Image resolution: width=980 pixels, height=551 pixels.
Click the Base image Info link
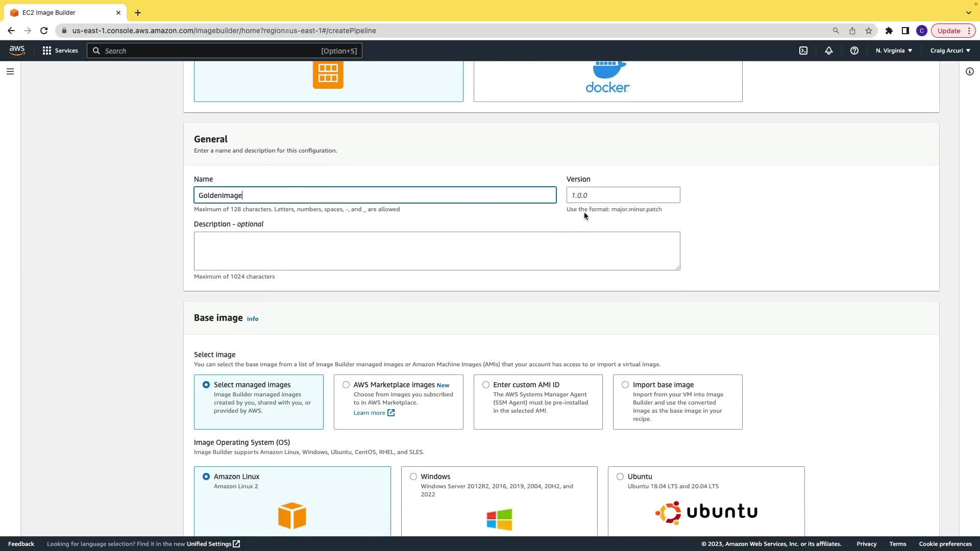coord(252,319)
